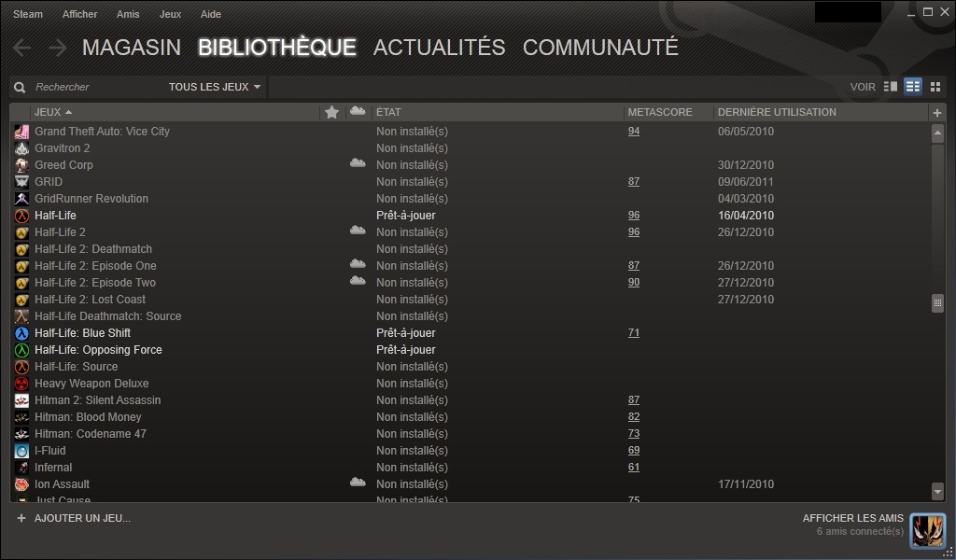Image resolution: width=956 pixels, height=560 pixels.
Task: Switch to grid view icon
Action: [935, 87]
